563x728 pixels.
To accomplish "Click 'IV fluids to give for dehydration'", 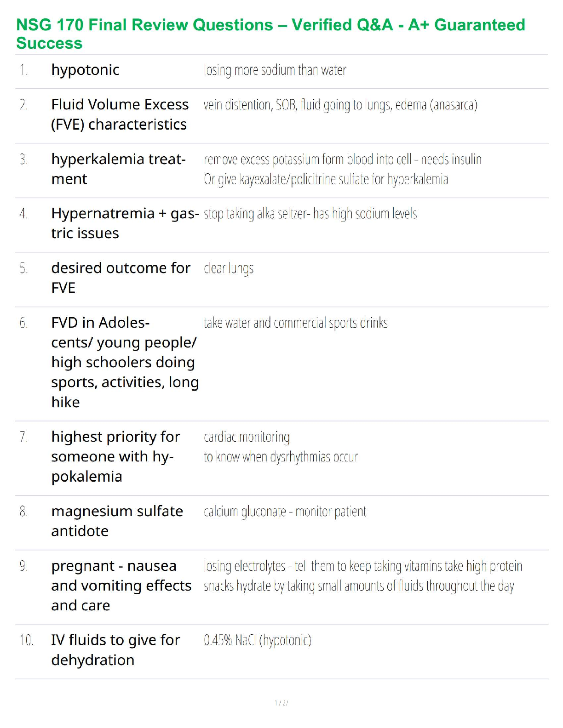I will pos(115,649).
